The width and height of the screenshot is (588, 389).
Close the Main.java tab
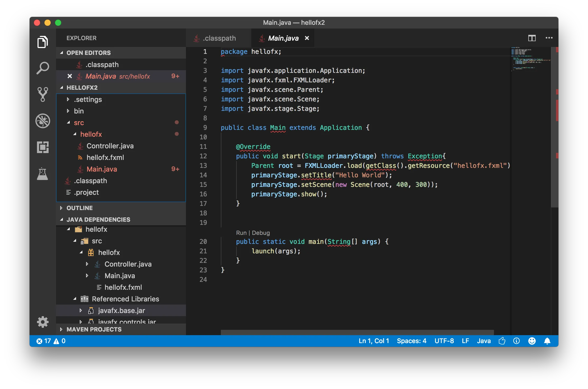[x=307, y=38]
